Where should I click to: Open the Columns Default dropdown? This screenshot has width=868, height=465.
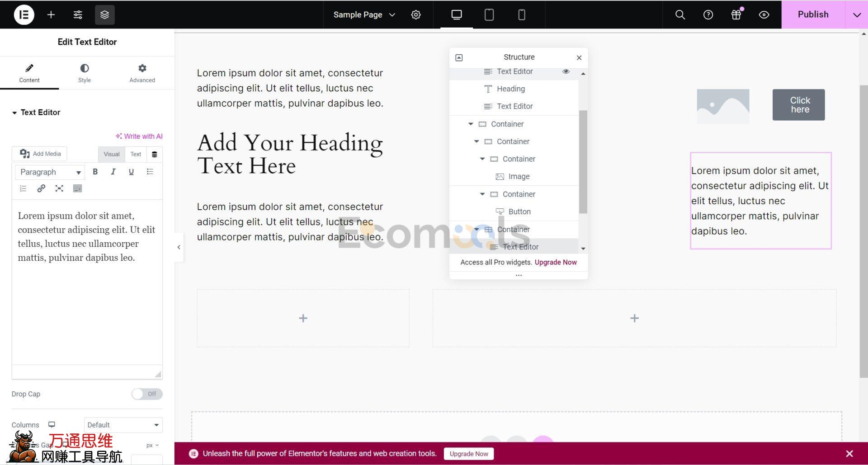pyautogui.click(x=123, y=425)
